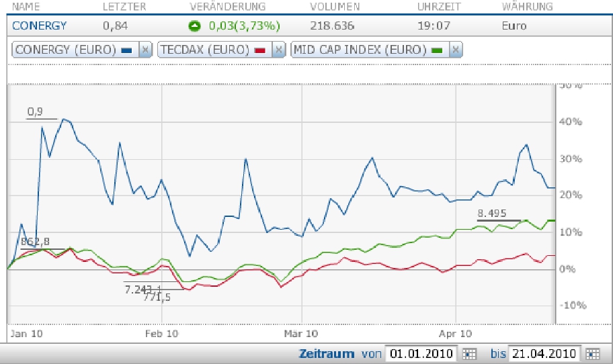Click the 8.495 marker label on chart
This screenshot has width=613, height=364.
[492, 214]
